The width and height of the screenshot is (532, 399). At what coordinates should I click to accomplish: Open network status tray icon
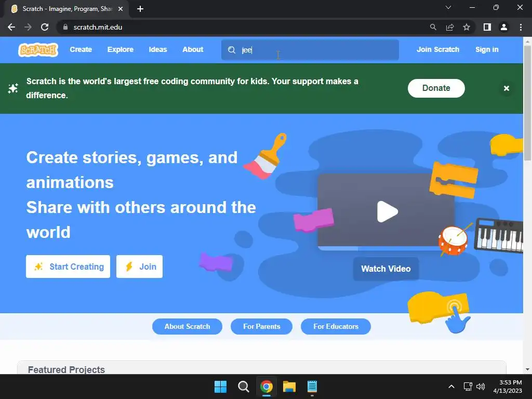point(468,387)
